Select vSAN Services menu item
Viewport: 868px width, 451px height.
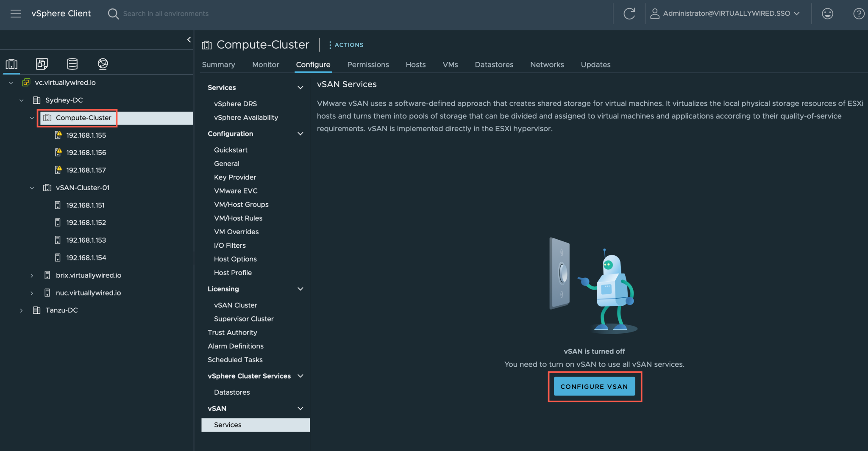click(256, 425)
